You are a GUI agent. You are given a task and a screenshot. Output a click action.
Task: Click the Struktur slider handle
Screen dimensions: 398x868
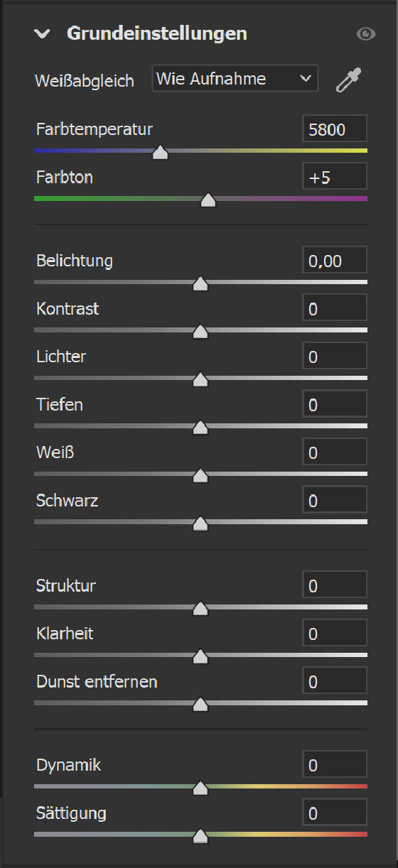(x=200, y=609)
